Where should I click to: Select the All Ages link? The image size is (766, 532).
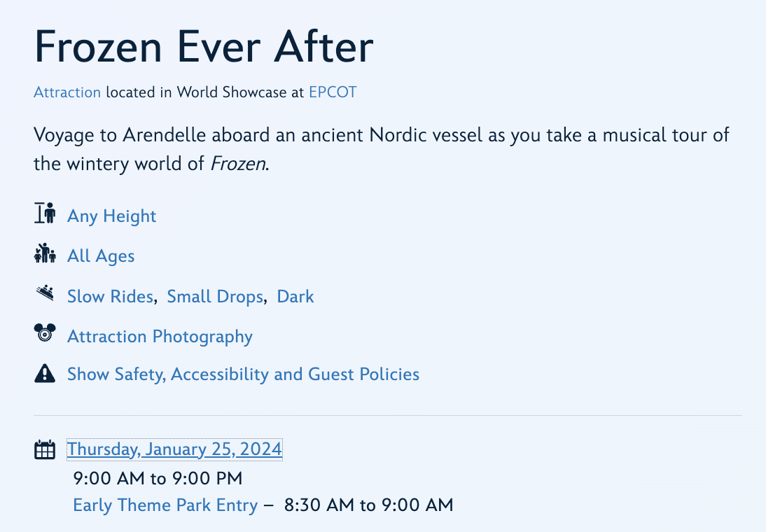pos(101,256)
